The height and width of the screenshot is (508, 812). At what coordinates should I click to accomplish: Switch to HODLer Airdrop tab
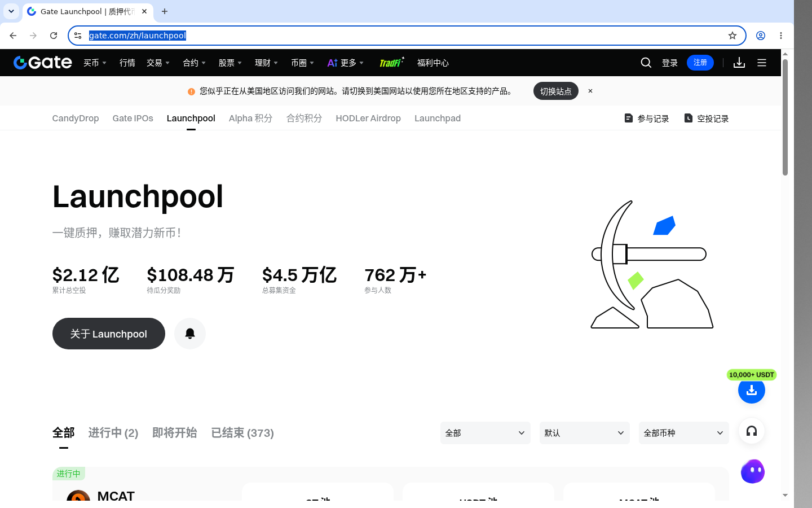[368, 118]
